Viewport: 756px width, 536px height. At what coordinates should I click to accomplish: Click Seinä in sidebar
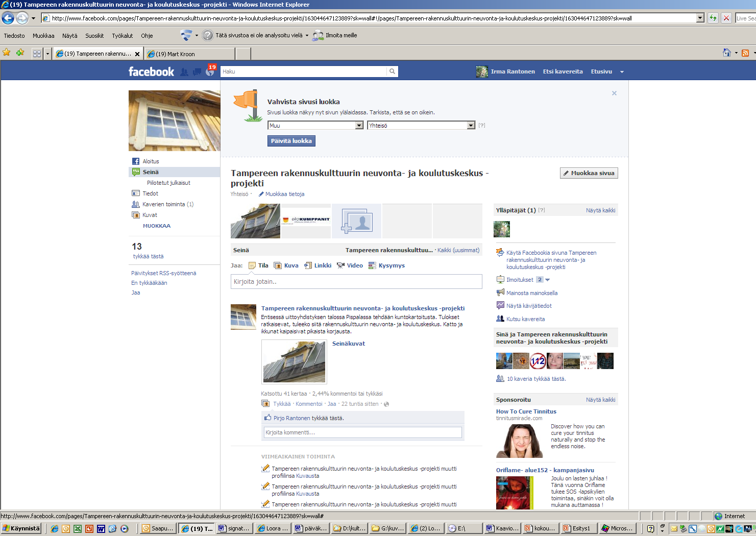[175, 172]
